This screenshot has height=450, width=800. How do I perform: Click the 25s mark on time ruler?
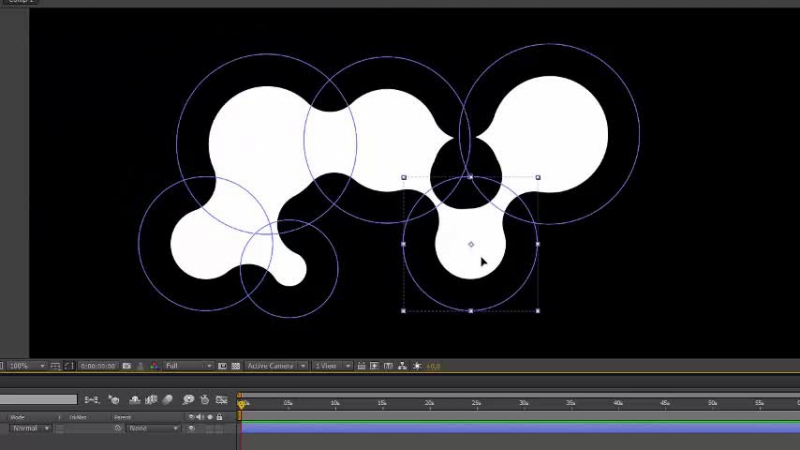476,403
